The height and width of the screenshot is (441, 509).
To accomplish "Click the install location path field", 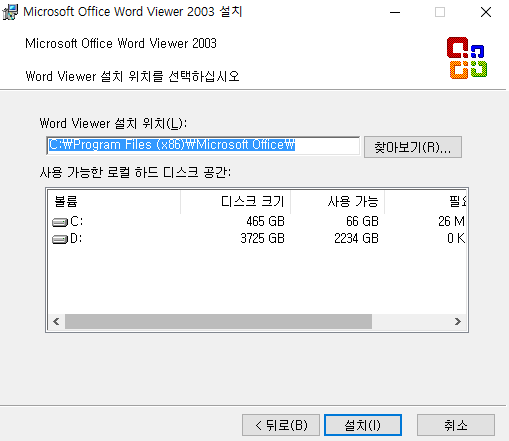I will pos(203,145).
